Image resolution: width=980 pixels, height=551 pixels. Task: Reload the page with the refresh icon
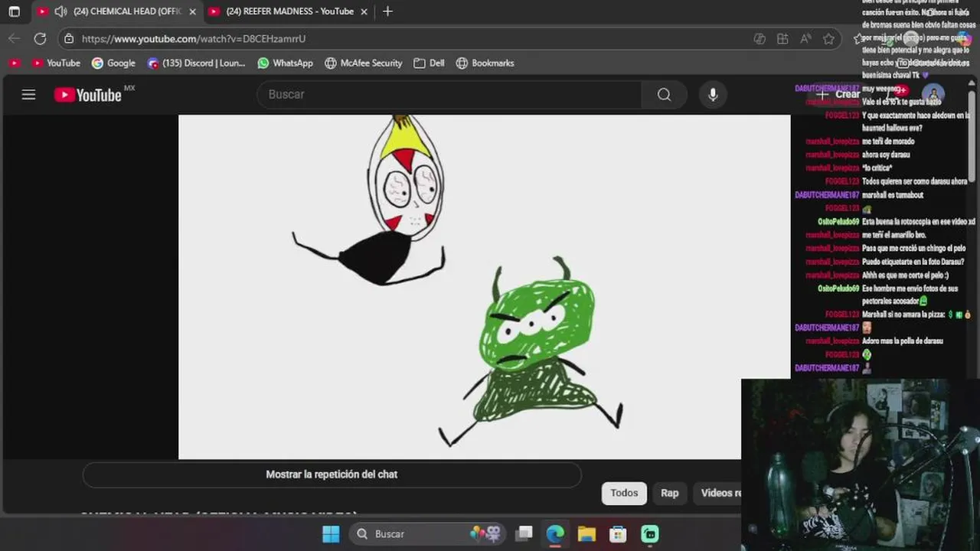point(41,38)
